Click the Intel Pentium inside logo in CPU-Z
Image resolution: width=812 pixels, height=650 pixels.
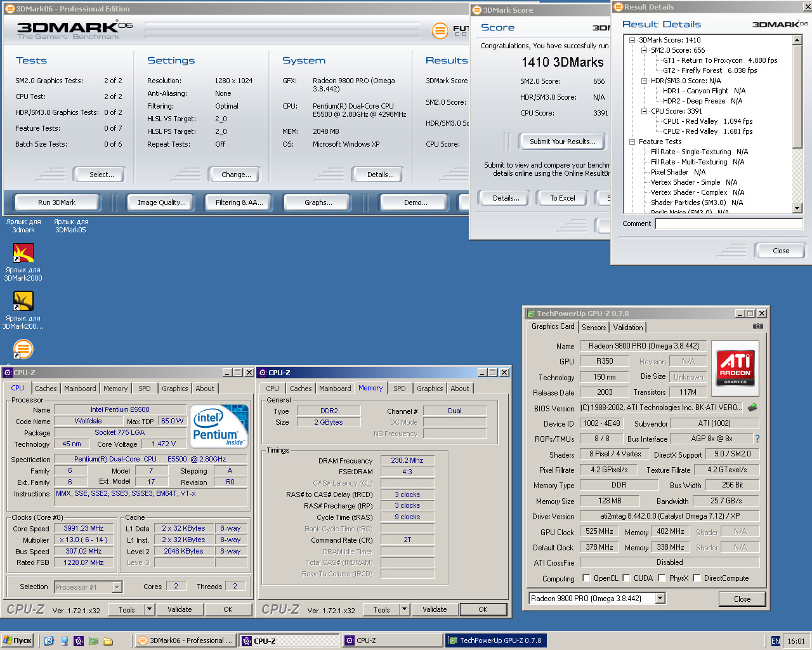pyautogui.click(x=219, y=426)
